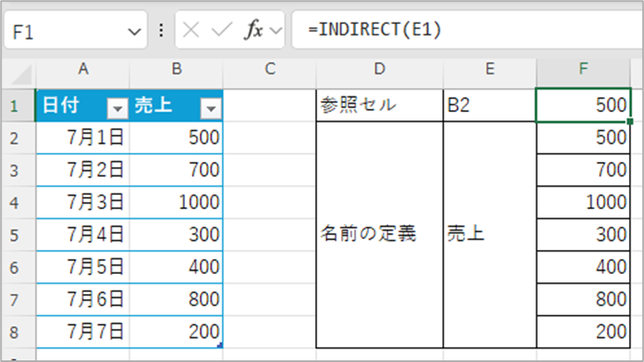644x362 pixels.
Task: Click the Cancel (X) formula bar icon
Action: point(191,32)
